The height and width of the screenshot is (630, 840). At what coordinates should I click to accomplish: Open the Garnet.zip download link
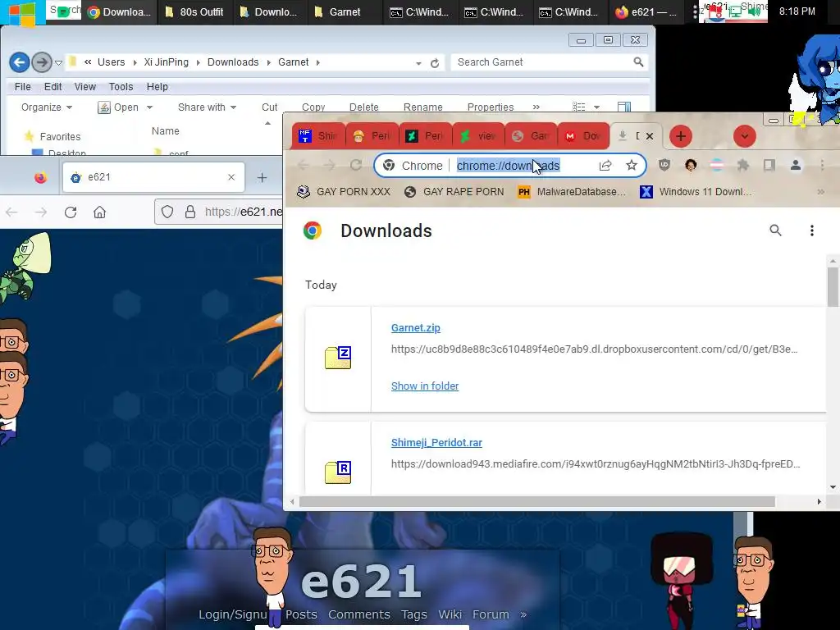[x=415, y=328]
